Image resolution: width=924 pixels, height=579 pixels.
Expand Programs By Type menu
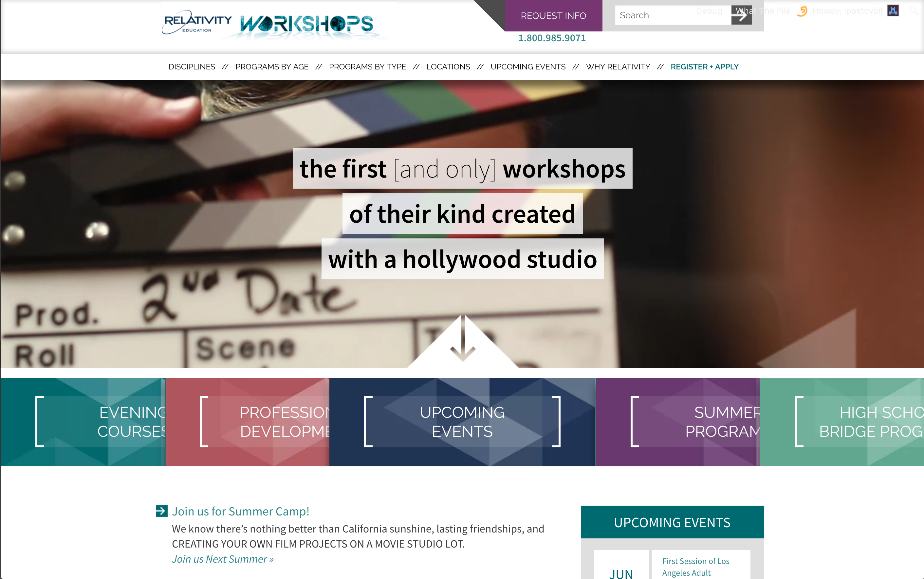click(x=367, y=66)
